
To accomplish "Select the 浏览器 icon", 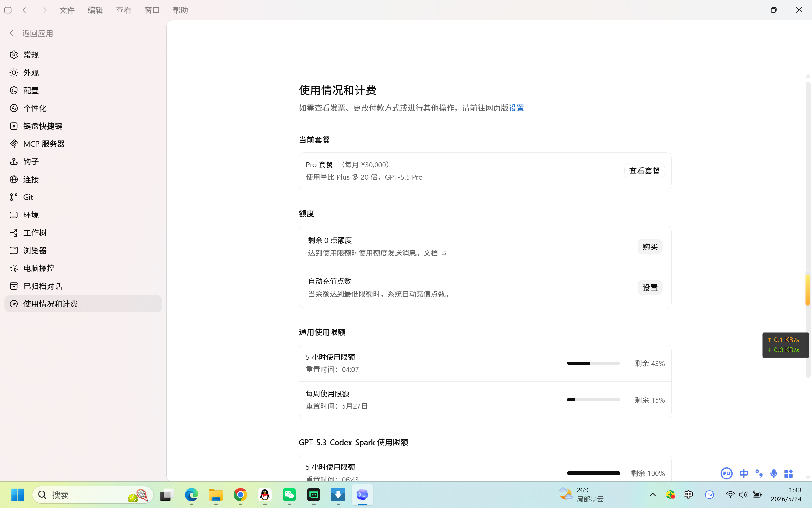I will 14,250.
